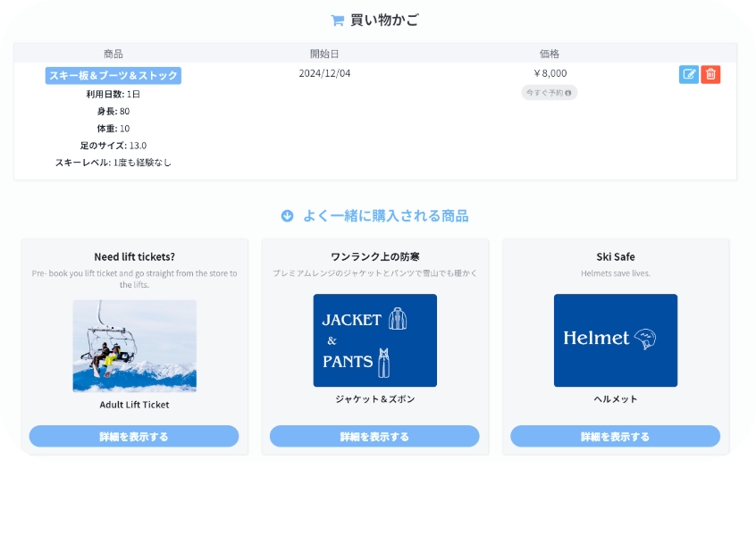The height and width of the screenshot is (536, 756).
Task: Click the shopping cart icon in title
Action: 337,21
